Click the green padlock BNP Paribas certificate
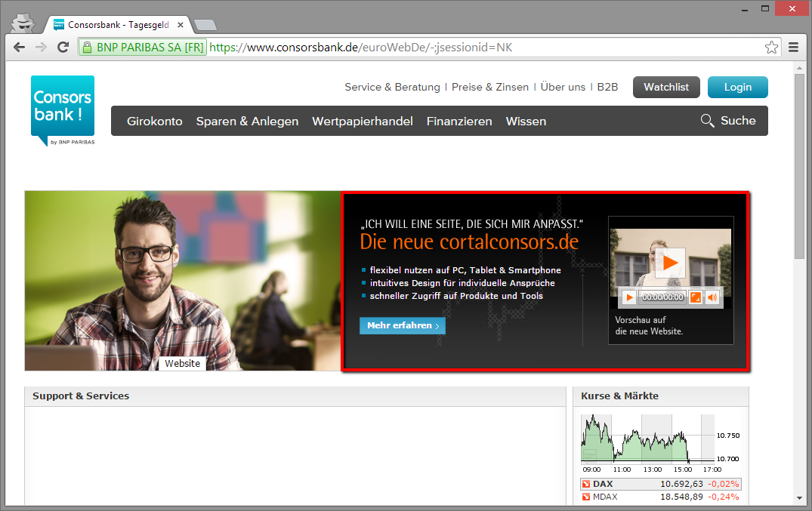Viewport: 812px width, 511px height. pos(142,48)
